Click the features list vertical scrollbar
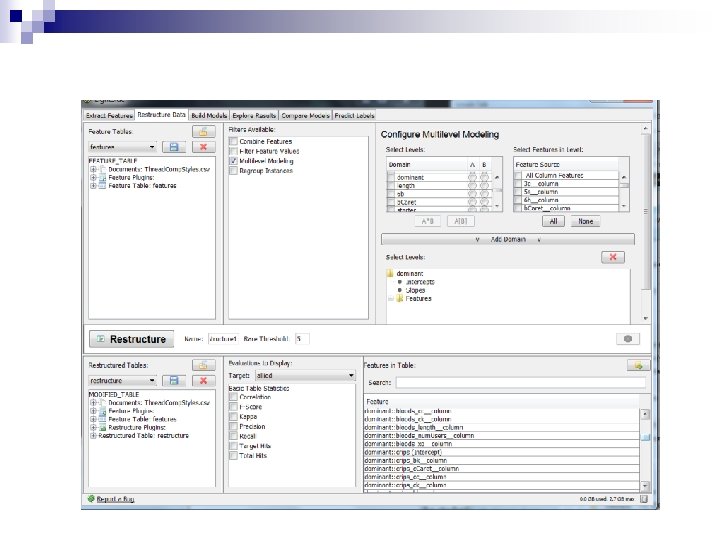The width and height of the screenshot is (720, 540). (645, 450)
